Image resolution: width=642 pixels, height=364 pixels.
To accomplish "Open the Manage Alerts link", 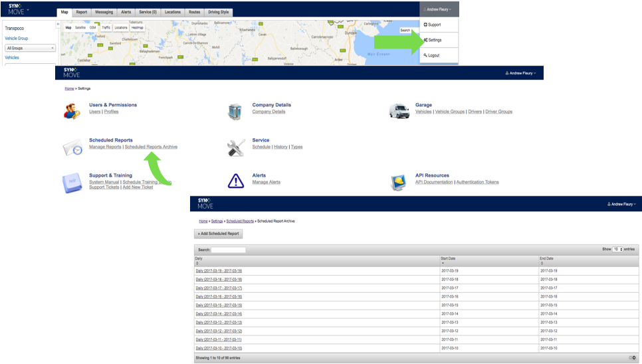I will click(266, 182).
